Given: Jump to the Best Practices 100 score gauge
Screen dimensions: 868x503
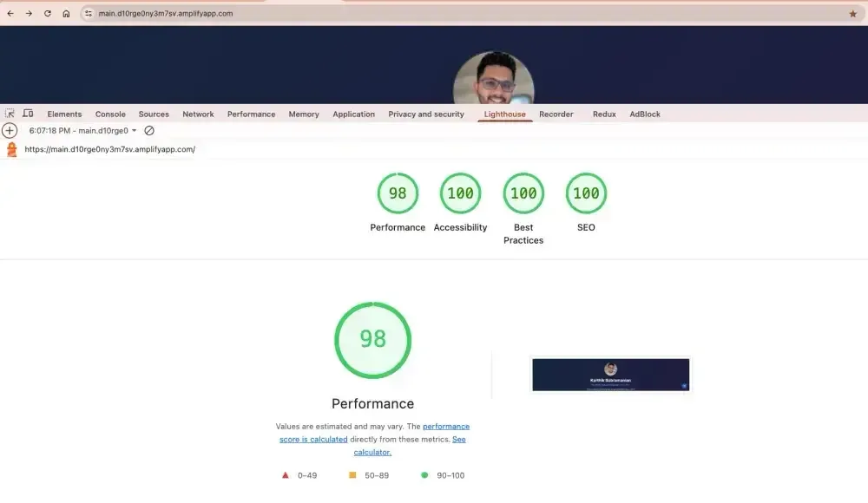Looking at the screenshot, I should coord(523,193).
